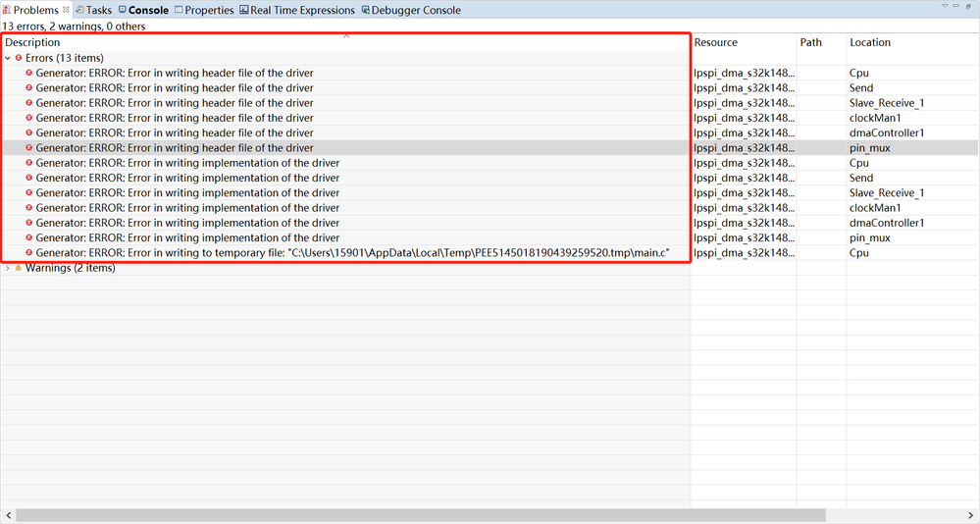The image size is (980, 524).
Task: Expand the Warnings (2 items) group
Action: 8,268
